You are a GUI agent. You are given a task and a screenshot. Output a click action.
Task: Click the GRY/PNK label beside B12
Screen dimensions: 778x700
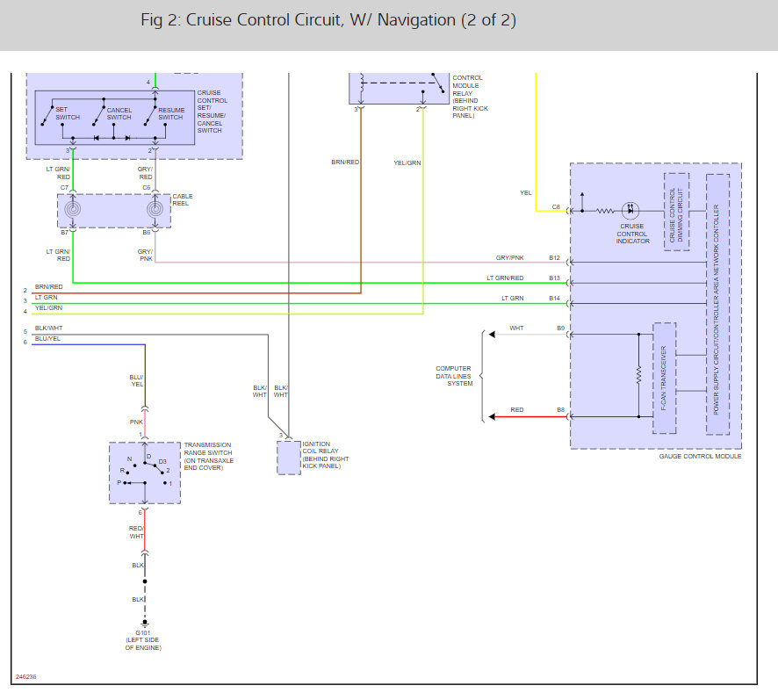[x=509, y=257]
